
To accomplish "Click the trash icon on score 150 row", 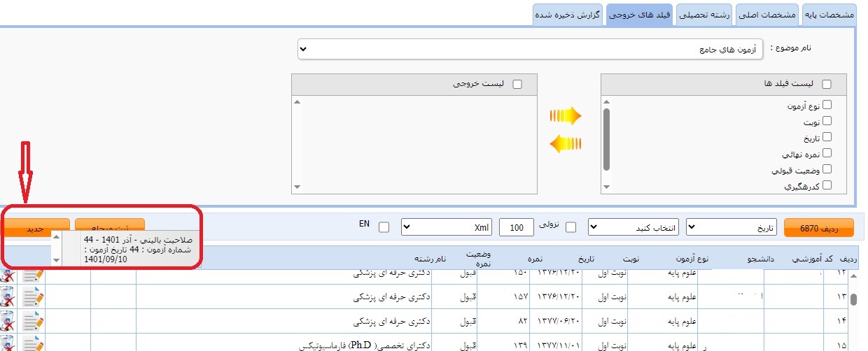I will tap(8, 275).
